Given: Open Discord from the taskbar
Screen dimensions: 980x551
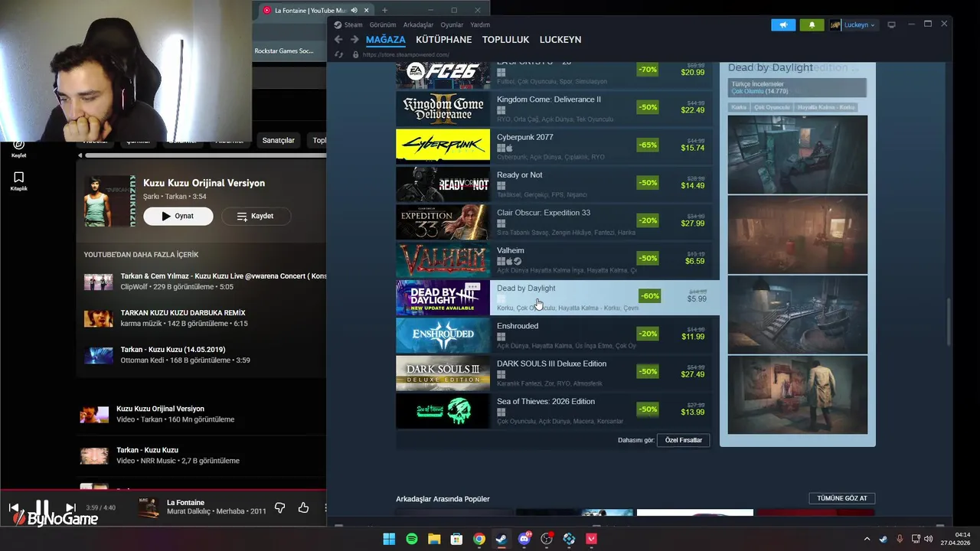Looking at the screenshot, I should (524, 539).
